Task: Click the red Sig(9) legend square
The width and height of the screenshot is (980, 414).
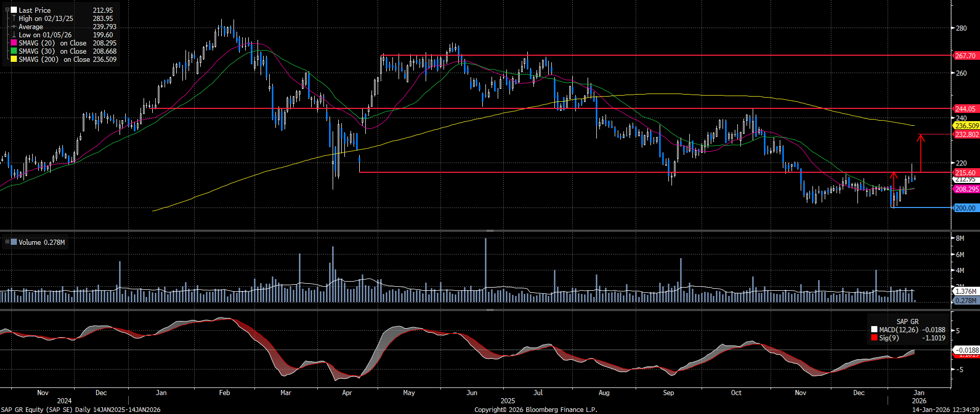Action: (874, 338)
